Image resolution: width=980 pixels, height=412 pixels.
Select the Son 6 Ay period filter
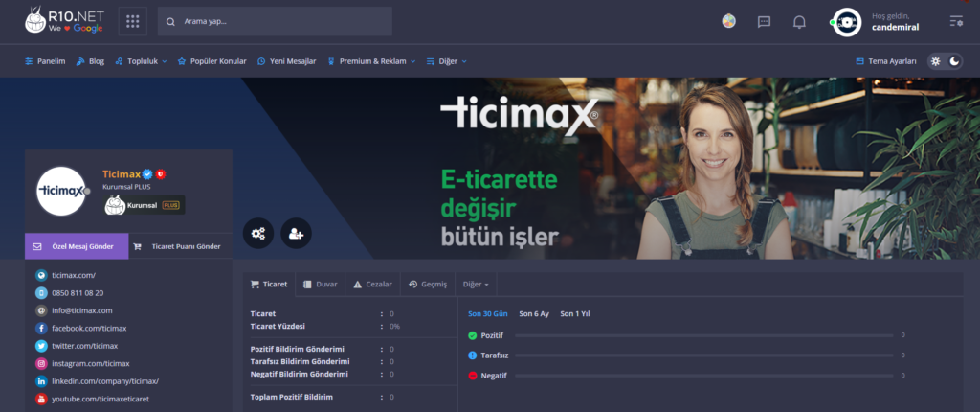(533, 313)
